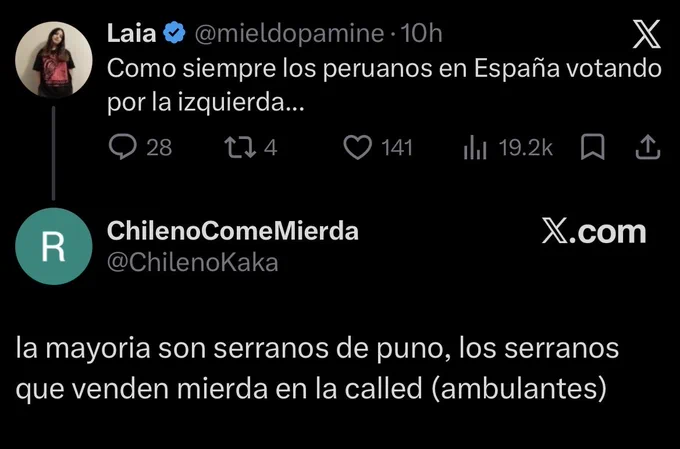Open Laia's profile picture

point(54,59)
